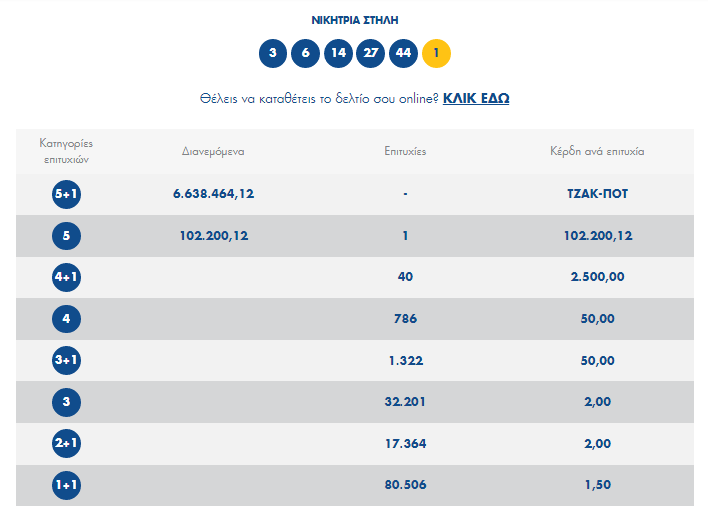Select the 3+1 category badge
This screenshot has height=509, width=708.
click(x=66, y=360)
